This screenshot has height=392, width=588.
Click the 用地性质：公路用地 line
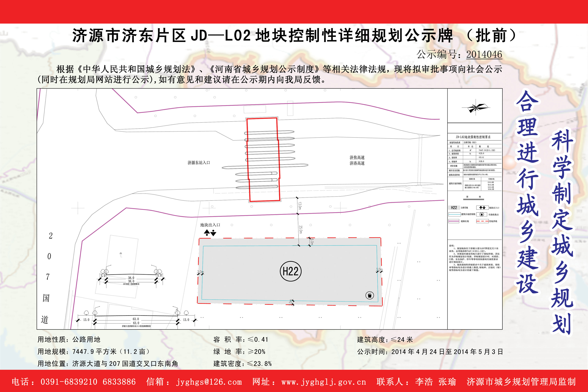pyautogui.click(x=69, y=339)
